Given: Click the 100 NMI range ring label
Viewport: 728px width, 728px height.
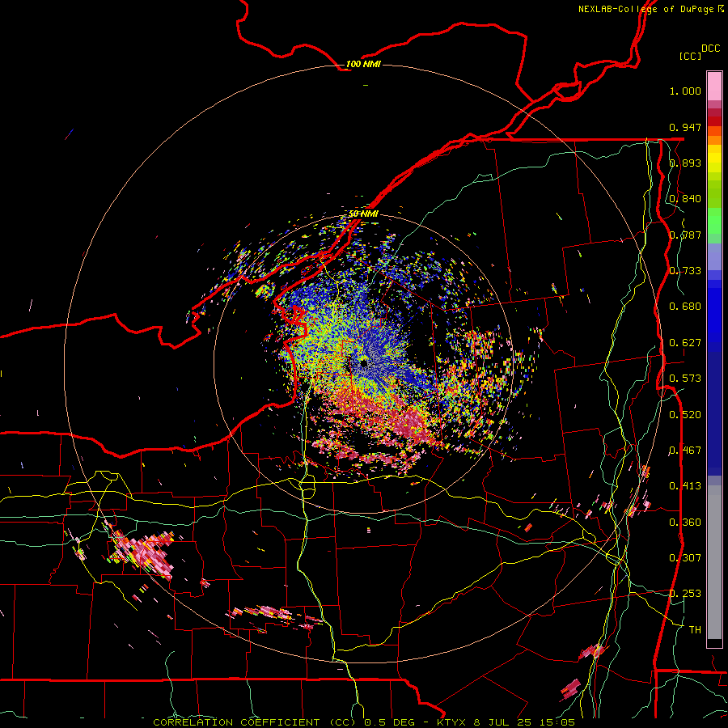Looking at the screenshot, I should coord(363,64).
